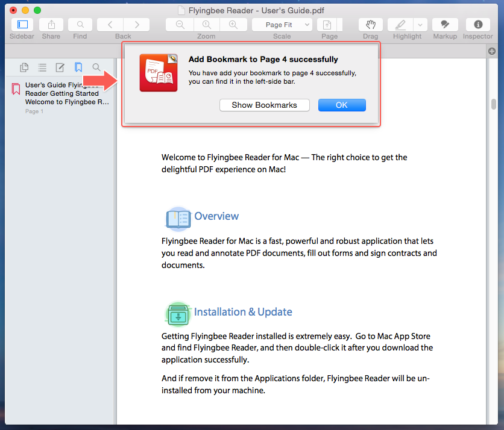This screenshot has height=430, width=504.
Task: Show outline list view in sidebar
Action: click(x=42, y=67)
